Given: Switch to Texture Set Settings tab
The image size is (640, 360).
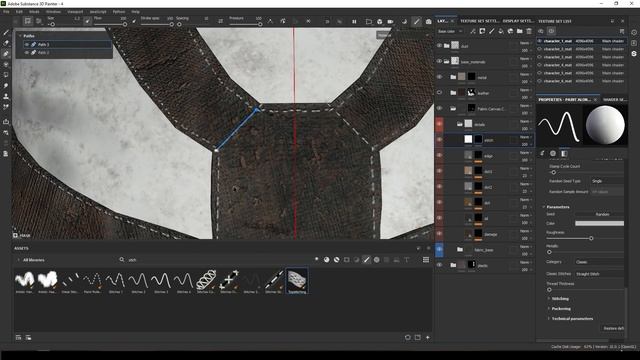Looking at the screenshot, I should [480, 21].
